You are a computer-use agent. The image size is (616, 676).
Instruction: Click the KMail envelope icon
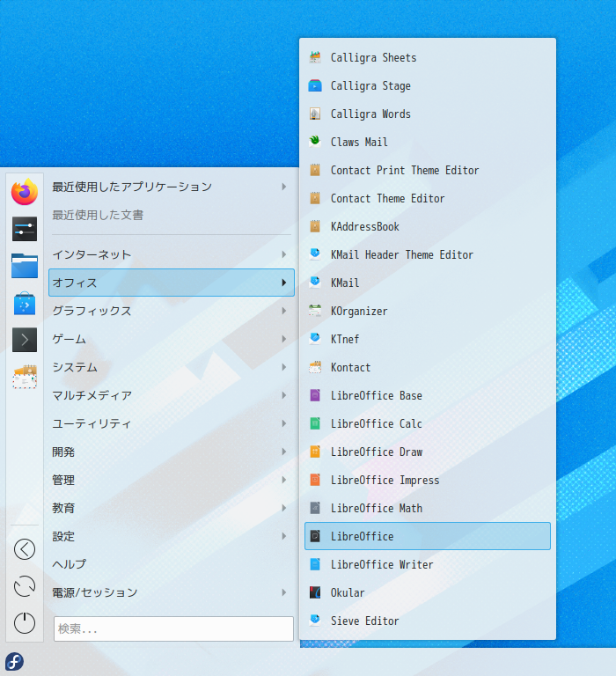315,283
